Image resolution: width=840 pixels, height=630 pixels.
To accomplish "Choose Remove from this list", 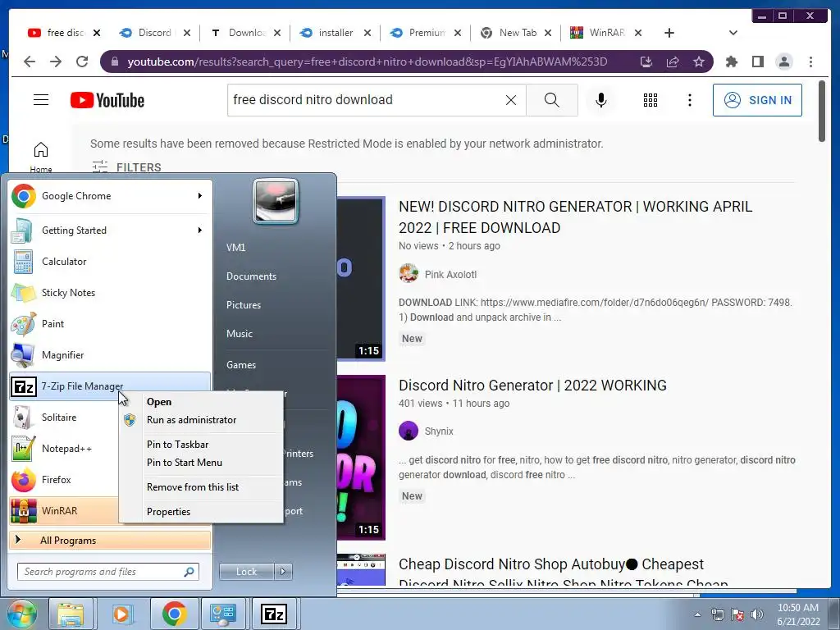I will (x=201, y=487).
